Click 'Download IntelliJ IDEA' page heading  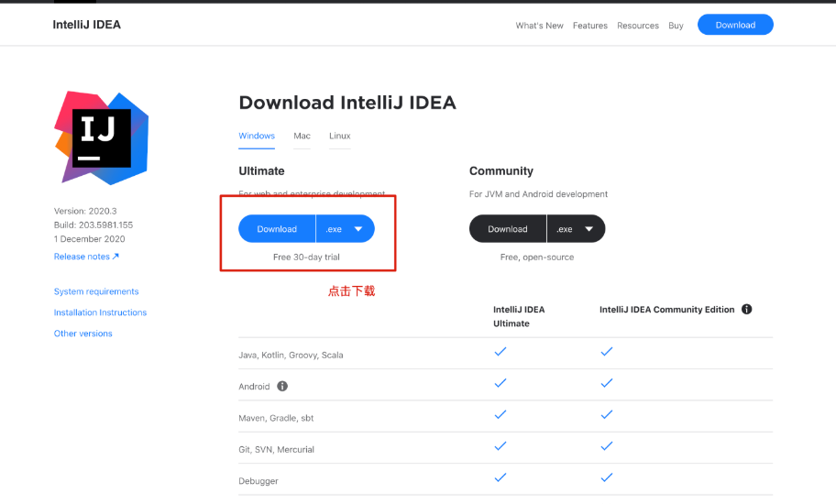347,103
